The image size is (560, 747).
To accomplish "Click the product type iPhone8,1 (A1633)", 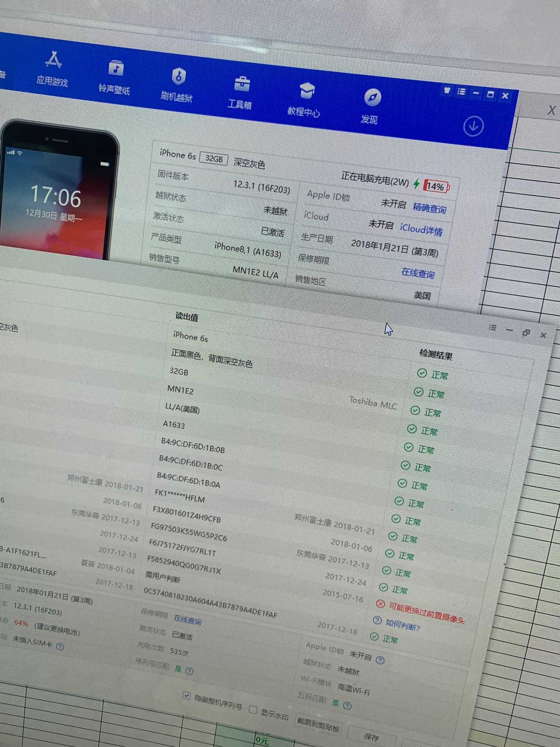I will coord(248,250).
